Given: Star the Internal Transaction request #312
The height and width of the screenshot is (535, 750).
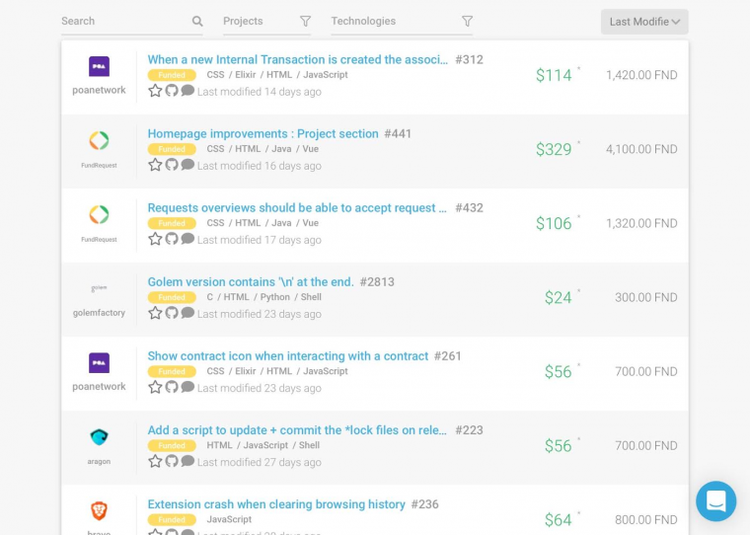Looking at the screenshot, I should click(155, 91).
